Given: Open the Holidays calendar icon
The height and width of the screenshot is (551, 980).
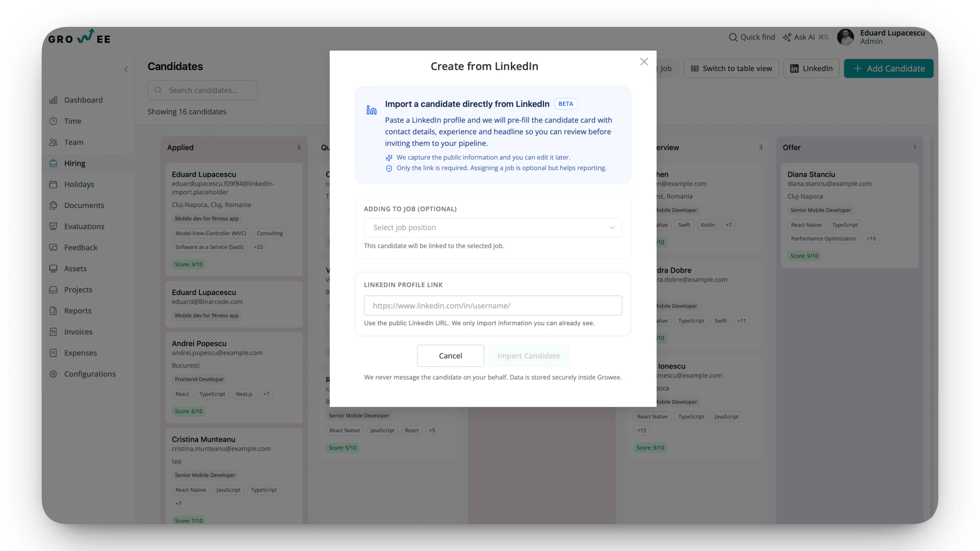Looking at the screenshot, I should pos(53,184).
